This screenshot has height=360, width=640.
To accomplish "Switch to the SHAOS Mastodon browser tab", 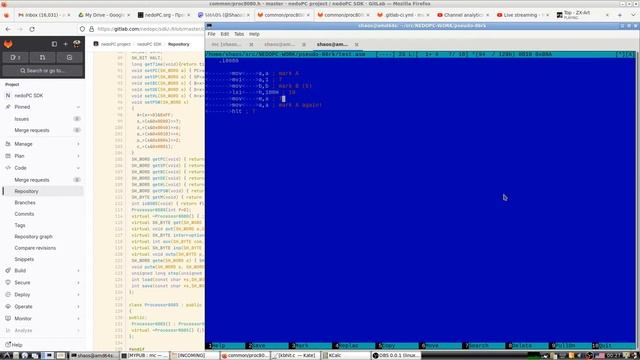I will [222, 15].
